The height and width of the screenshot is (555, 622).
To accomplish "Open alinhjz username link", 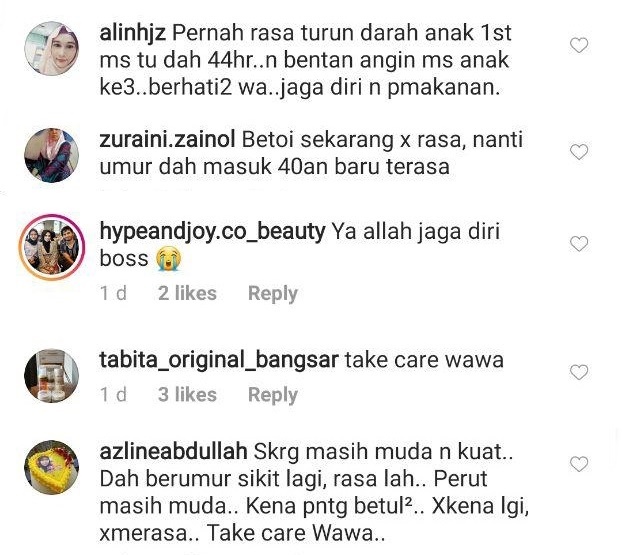I will coord(132,33).
